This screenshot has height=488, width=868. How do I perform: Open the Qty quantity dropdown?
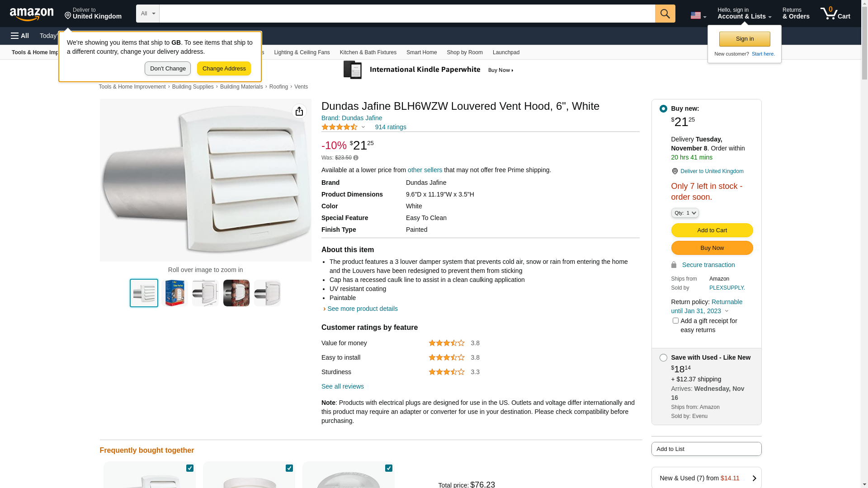685,213
